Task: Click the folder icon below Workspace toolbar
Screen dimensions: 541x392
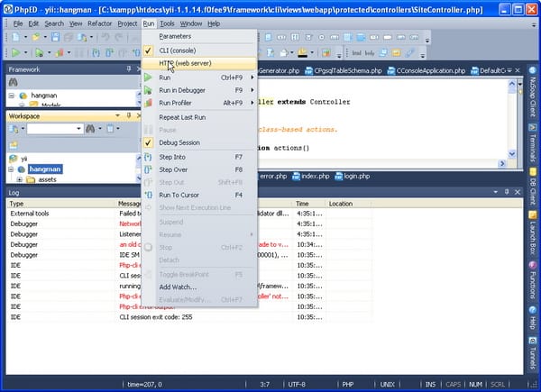Action: coord(14,145)
